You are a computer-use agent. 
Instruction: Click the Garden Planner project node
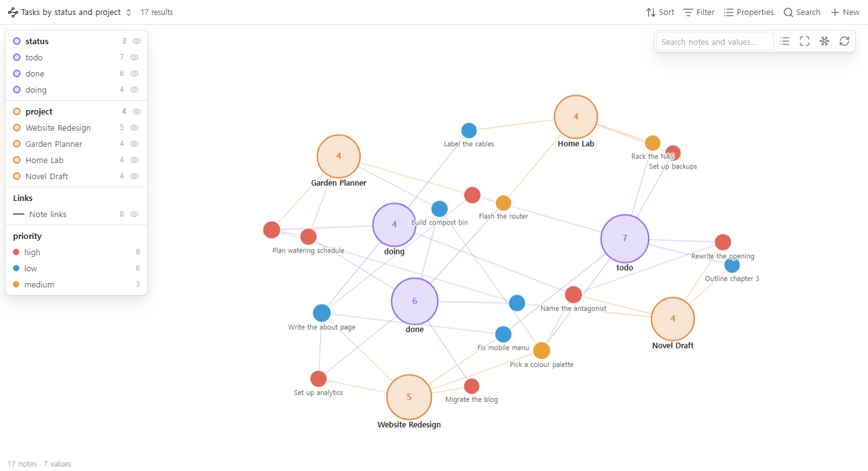[339, 156]
